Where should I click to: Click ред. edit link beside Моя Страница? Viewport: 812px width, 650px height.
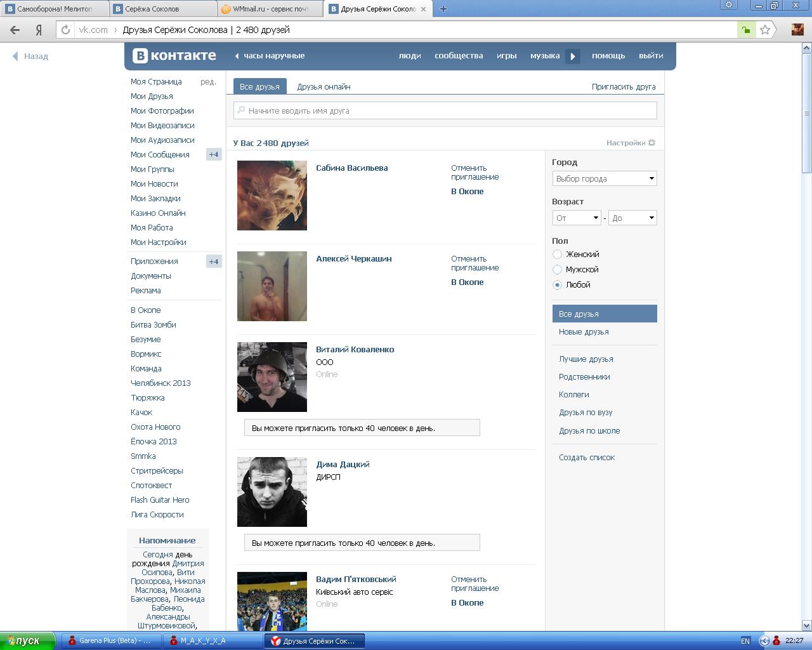208,82
